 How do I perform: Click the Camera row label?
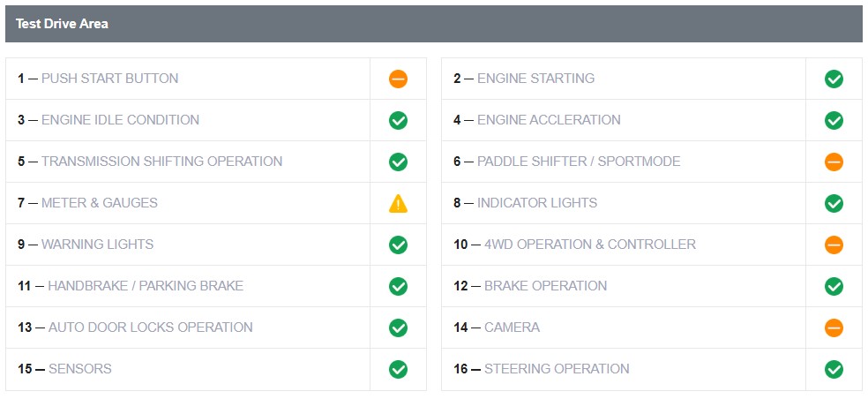[x=512, y=327]
